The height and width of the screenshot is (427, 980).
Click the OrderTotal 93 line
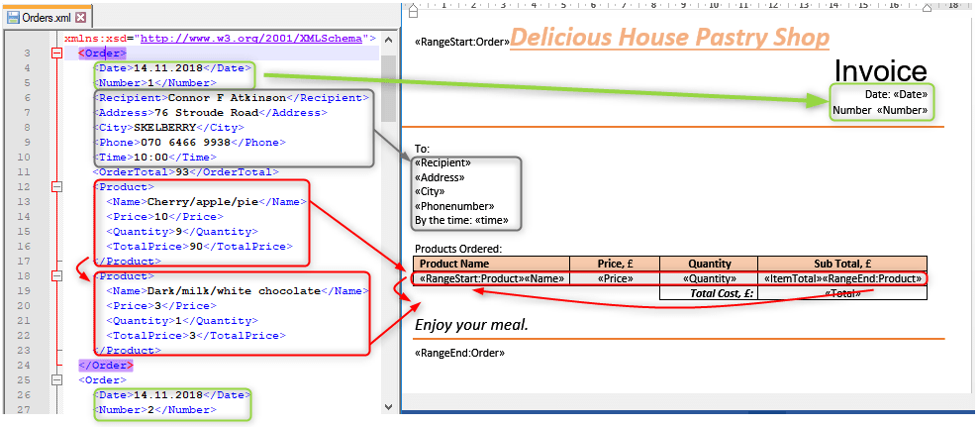[186, 172]
